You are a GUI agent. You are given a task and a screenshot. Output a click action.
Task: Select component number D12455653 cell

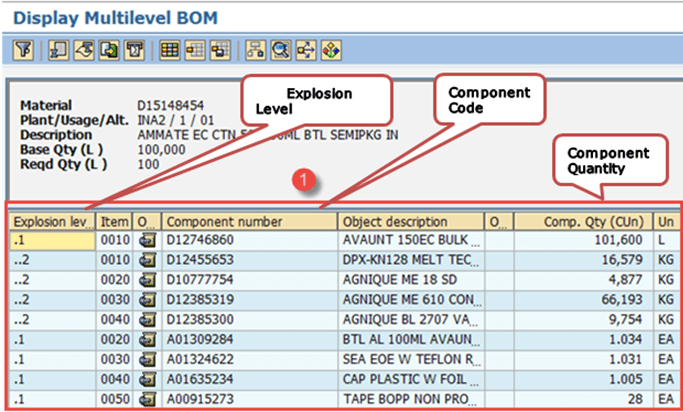pyautogui.click(x=248, y=260)
